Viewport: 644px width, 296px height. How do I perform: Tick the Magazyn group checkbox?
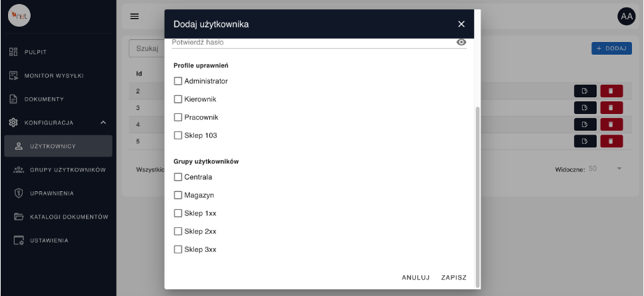click(178, 195)
